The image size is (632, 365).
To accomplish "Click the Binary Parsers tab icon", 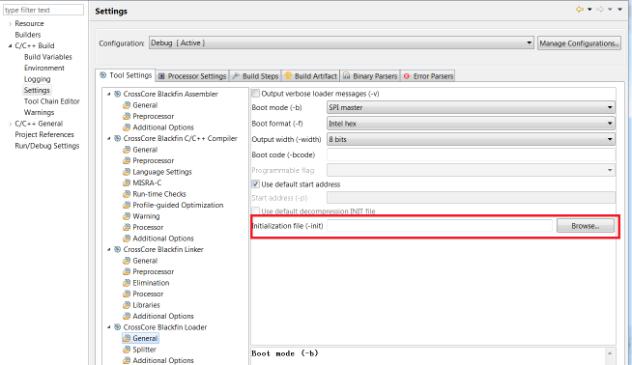I will 346,76.
